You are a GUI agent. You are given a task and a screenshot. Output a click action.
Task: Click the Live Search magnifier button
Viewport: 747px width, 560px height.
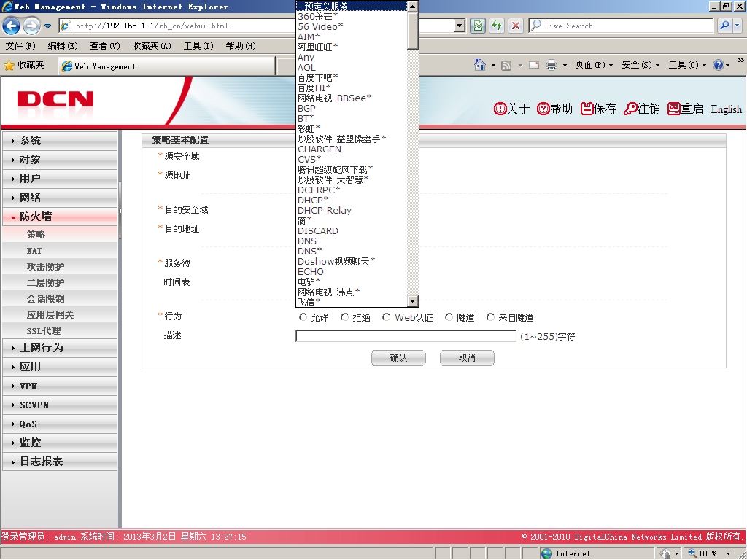pos(724,26)
